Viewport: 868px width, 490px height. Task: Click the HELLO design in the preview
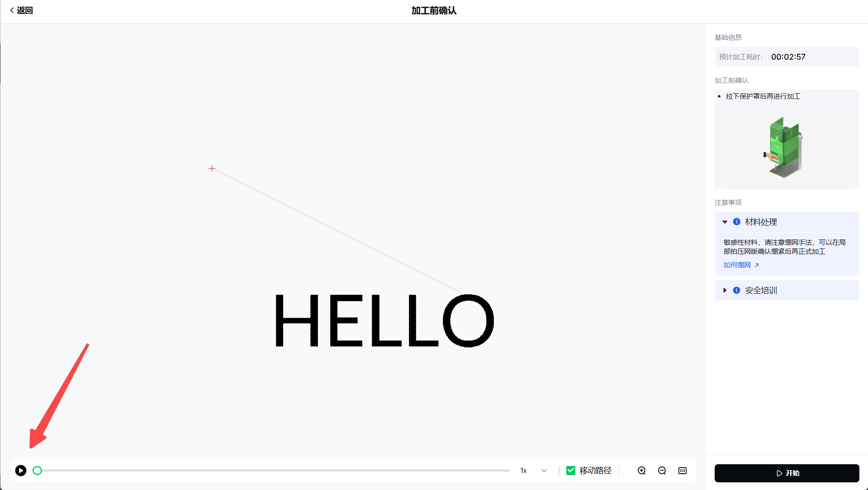(x=384, y=320)
